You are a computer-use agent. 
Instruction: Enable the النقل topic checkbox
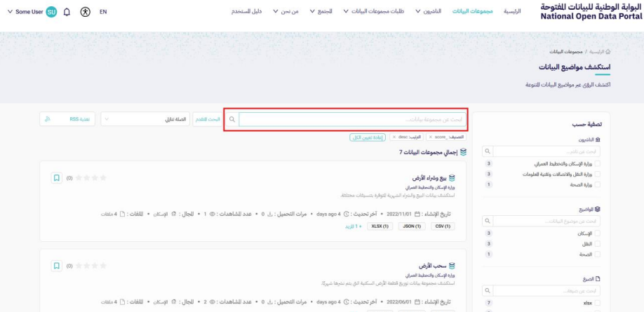597,243
